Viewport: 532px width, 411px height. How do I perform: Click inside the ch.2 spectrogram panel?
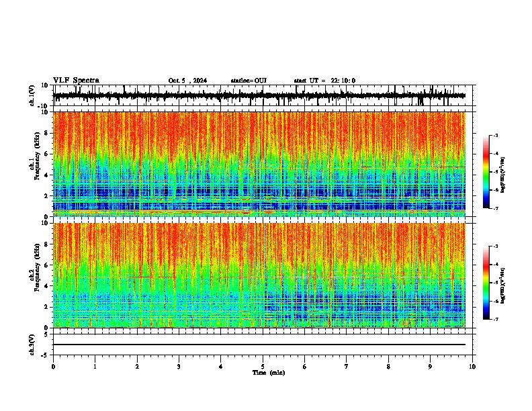point(259,275)
